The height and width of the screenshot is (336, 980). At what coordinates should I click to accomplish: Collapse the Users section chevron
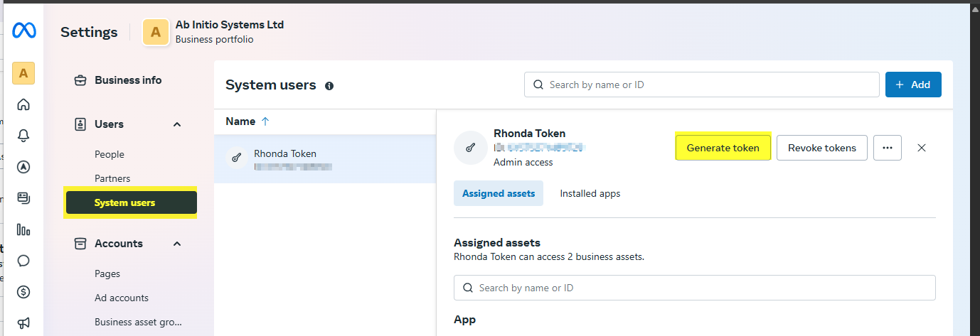click(x=177, y=124)
